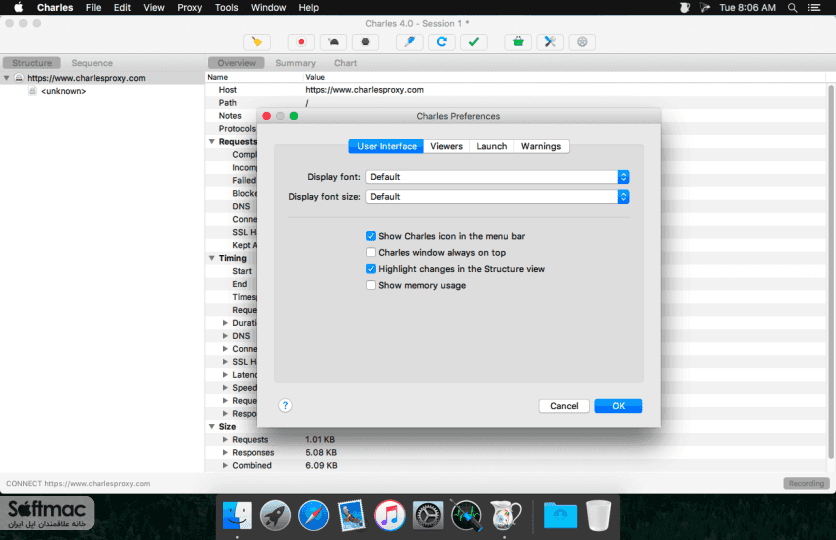Click the Host value https://www.charlesproxy.com

[x=364, y=90]
